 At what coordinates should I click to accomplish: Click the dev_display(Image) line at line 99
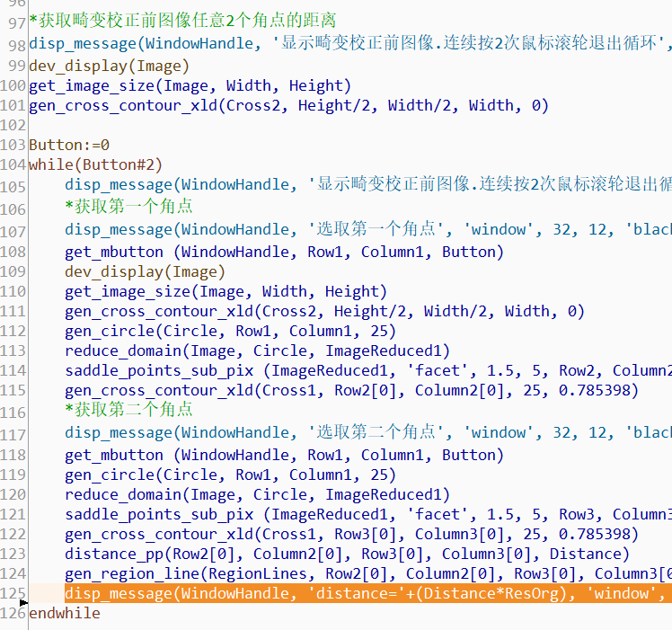pyautogui.click(x=110, y=66)
